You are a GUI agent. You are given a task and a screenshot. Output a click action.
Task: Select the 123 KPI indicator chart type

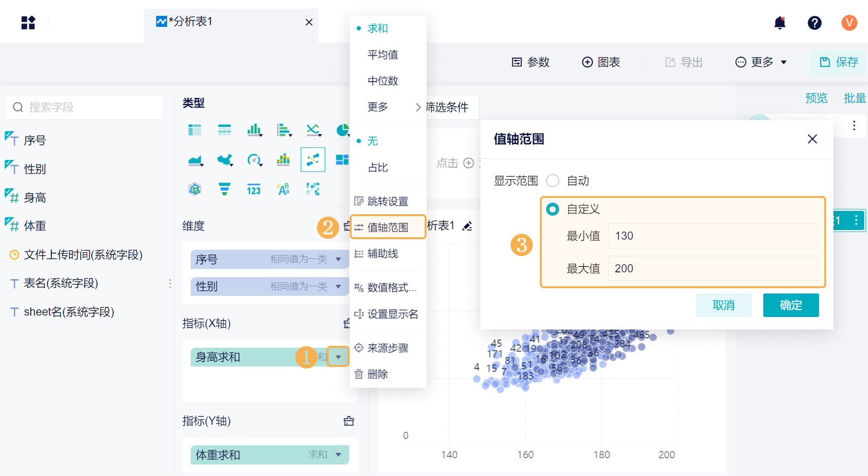(254, 189)
